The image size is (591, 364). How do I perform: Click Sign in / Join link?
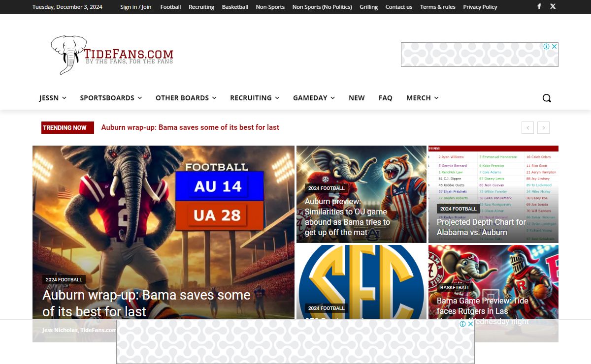point(135,7)
